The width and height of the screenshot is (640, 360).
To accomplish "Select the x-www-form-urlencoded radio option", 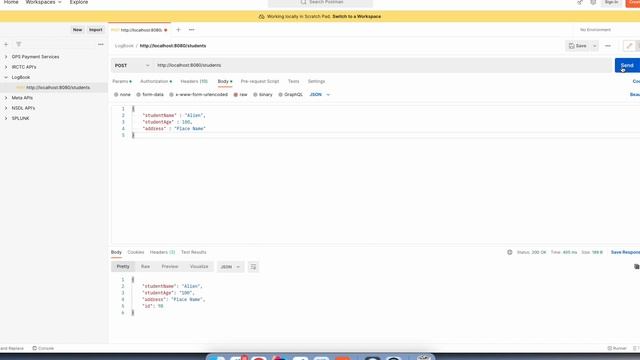I will (171, 95).
